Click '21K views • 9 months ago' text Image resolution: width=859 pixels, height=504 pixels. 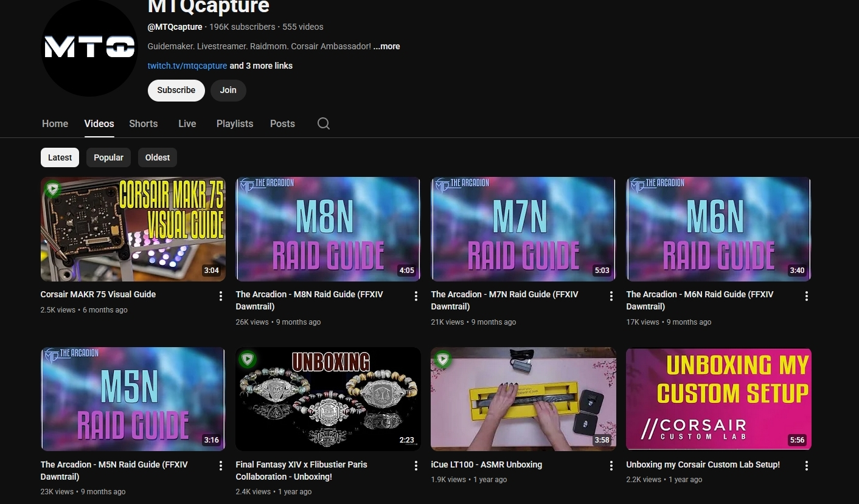click(x=473, y=322)
